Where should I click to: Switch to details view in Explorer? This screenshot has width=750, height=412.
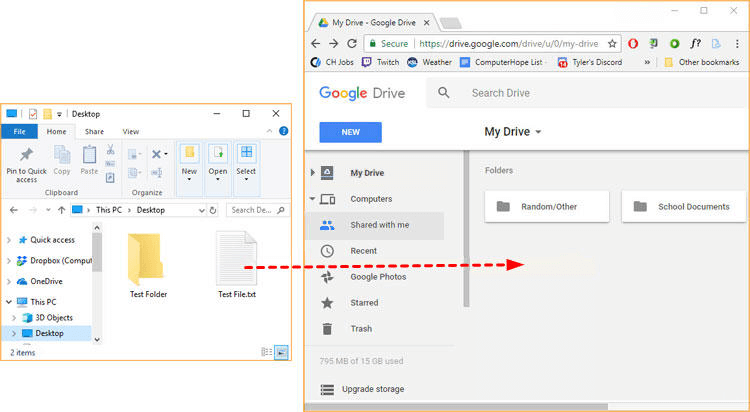coord(267,352)
